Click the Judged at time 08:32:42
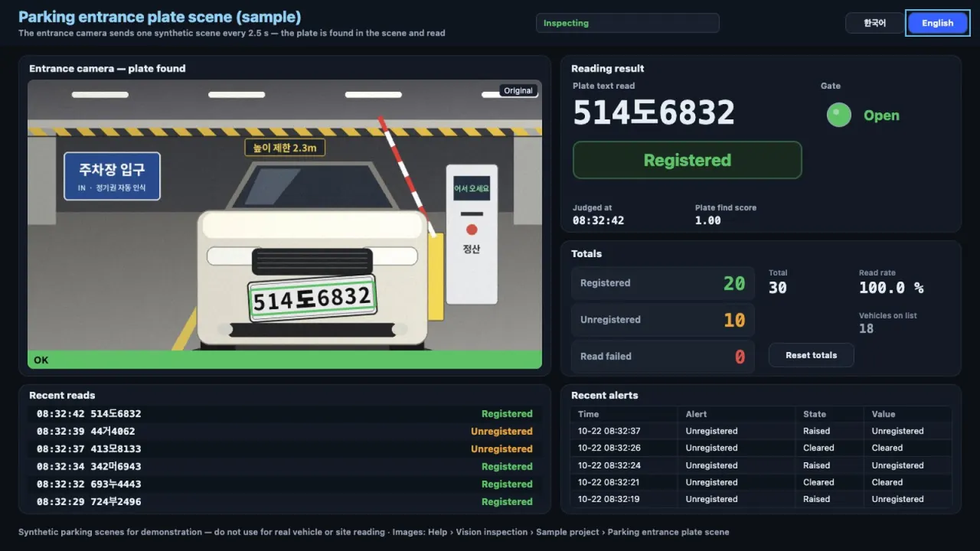Viewport: 980px width, 551px height. pyautogui.click(x=598, y=220)
